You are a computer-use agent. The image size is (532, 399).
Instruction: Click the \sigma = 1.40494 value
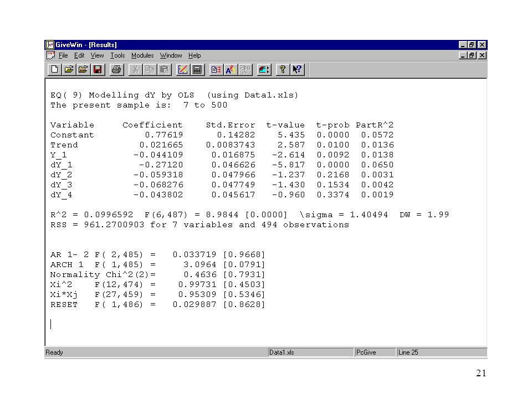pyautogui.click(x=344, y=215)
